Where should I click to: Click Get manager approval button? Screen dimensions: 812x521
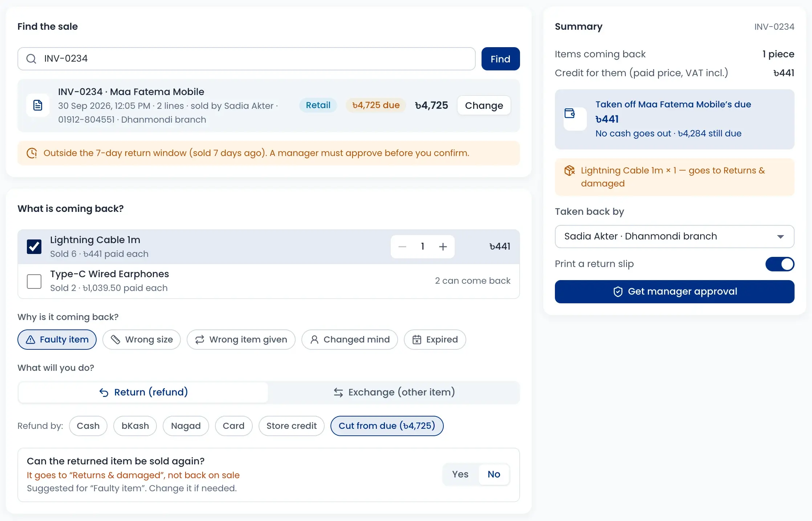(674, 292)
